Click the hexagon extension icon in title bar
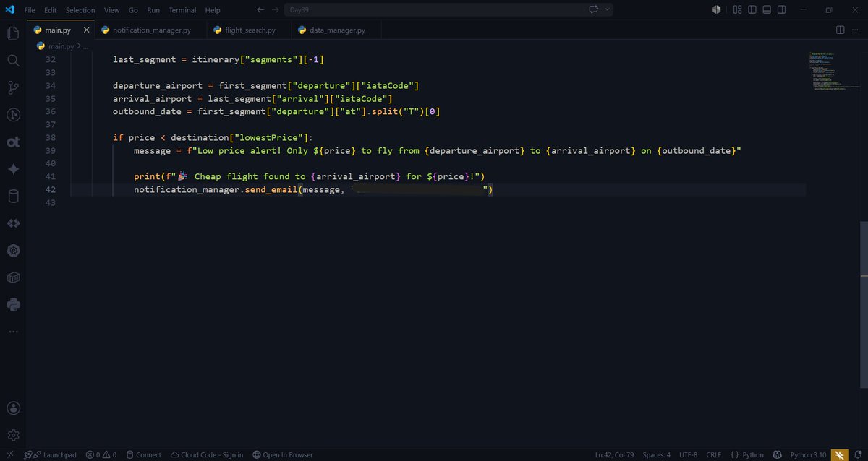This screenshot has width=868, height=461. pos(716,10)
